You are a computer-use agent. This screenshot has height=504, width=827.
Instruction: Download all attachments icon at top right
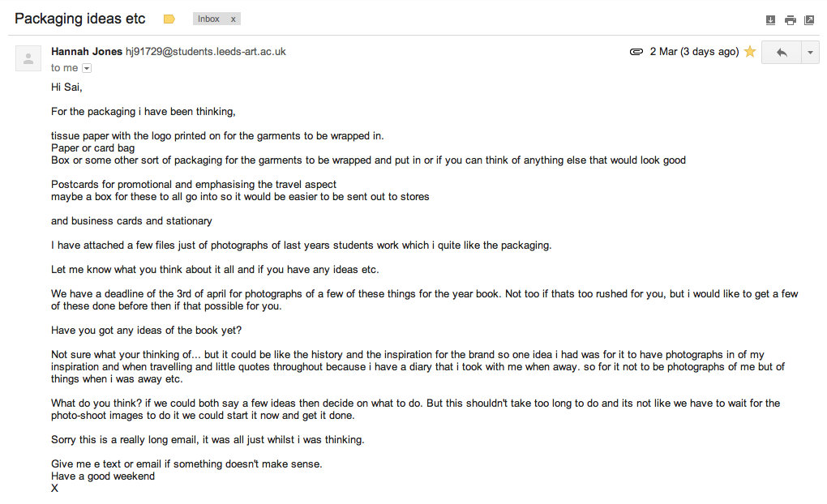point(770,20)
